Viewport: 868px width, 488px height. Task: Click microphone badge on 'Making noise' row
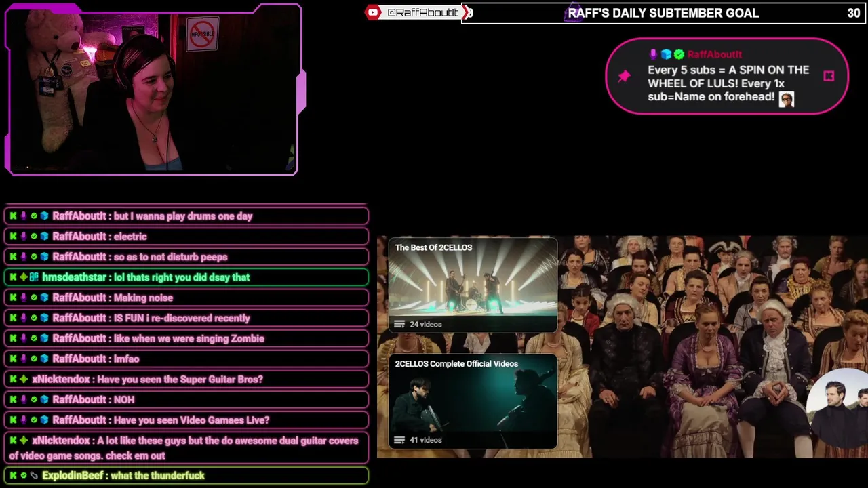click(x=24, y=298)
